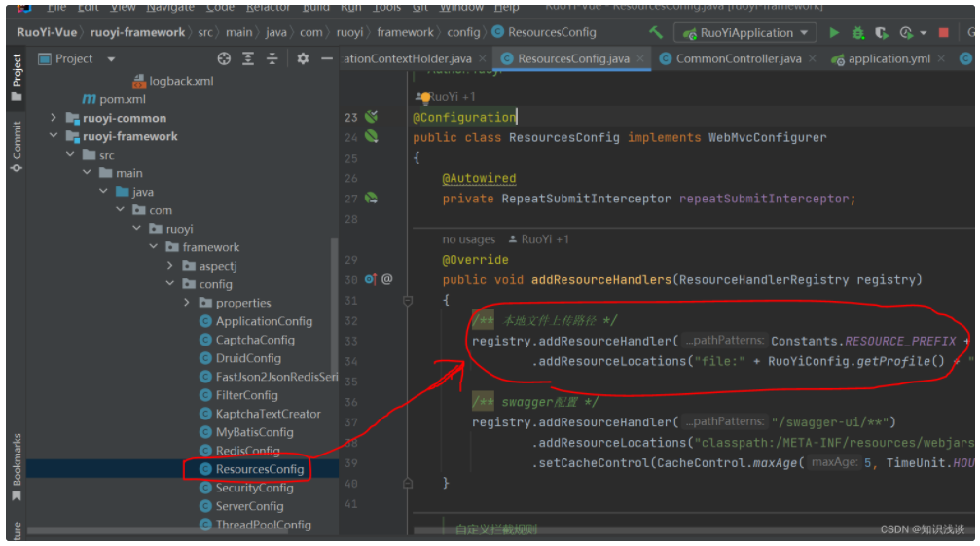980x546 pixels.
Task: Click autowired dependency gutter icon line 27
Action: [371, 198]
